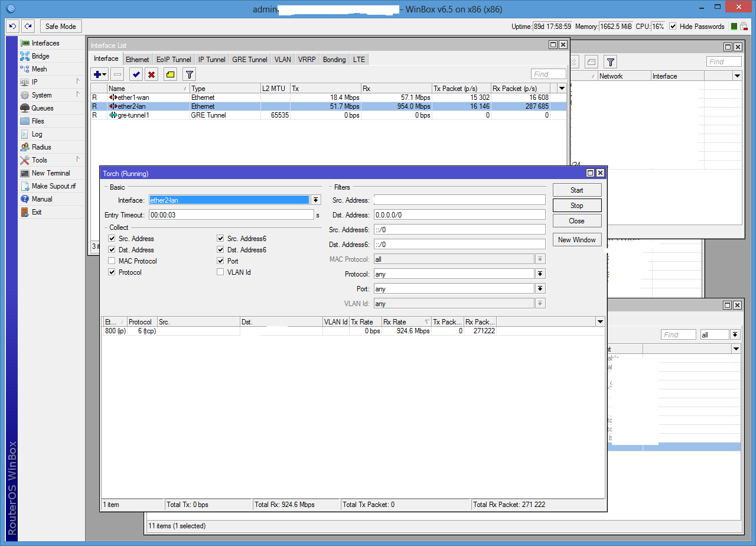Open the Log sidebar entry
Viewport: 756px width, 546px height.
37,134
